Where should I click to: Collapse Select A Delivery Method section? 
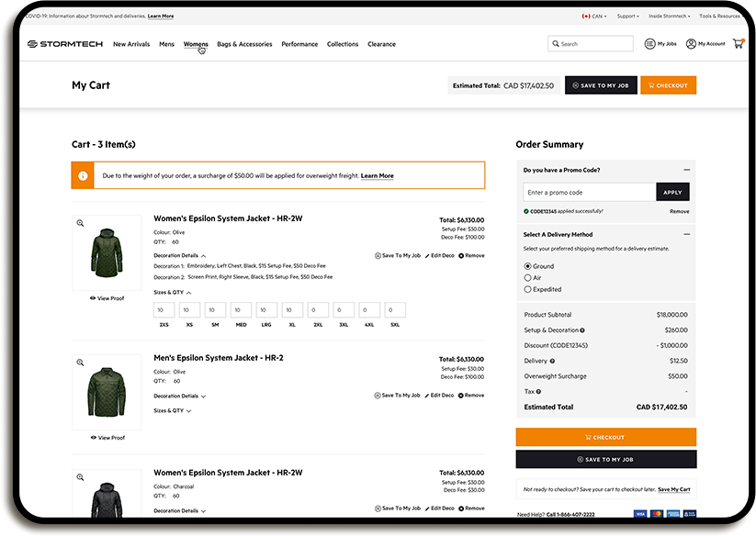[686, 235]
